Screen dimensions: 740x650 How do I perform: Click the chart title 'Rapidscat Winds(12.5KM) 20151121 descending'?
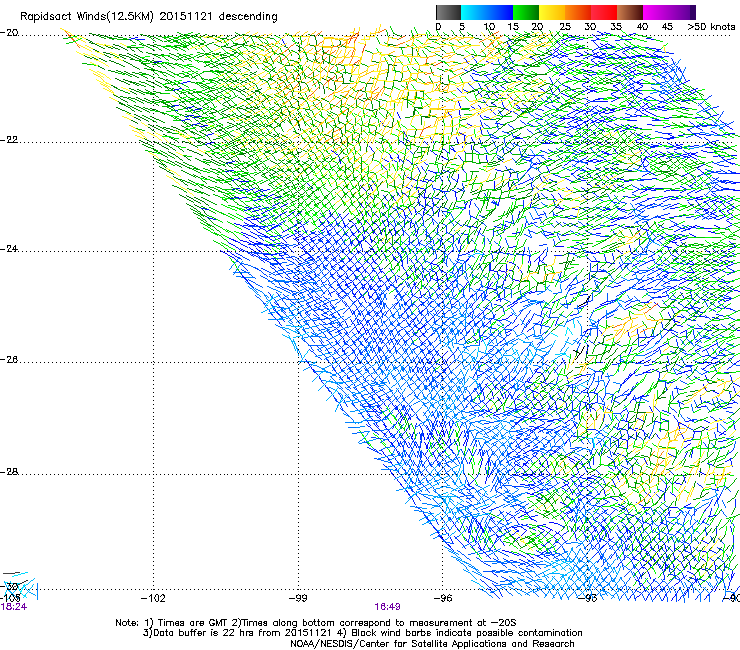click(149, 17)
